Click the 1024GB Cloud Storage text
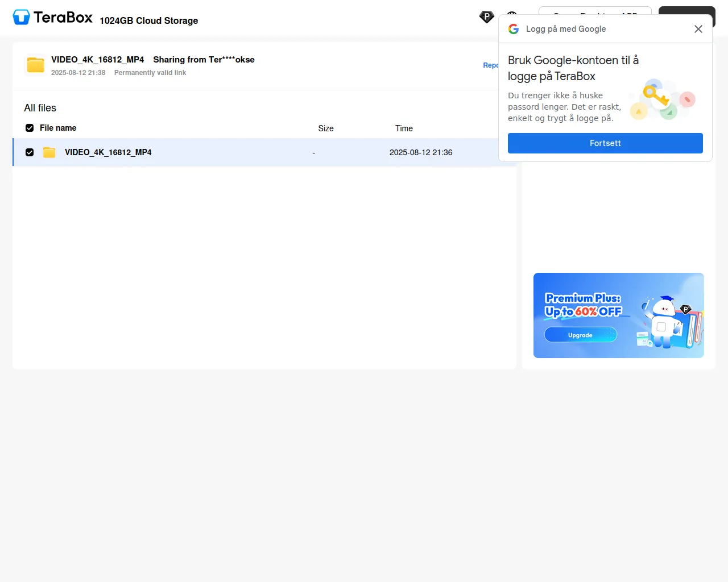The image size is (728, 582). (149, 20)
